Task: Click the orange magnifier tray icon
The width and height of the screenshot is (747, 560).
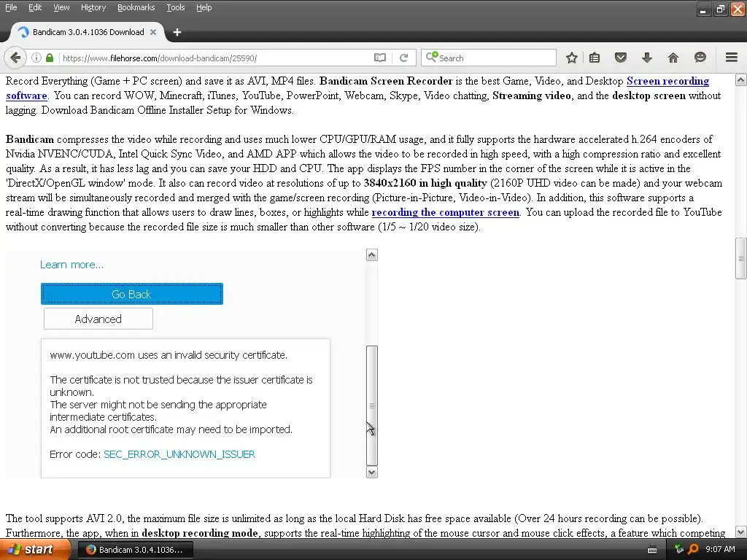Action: pos(693,550)
